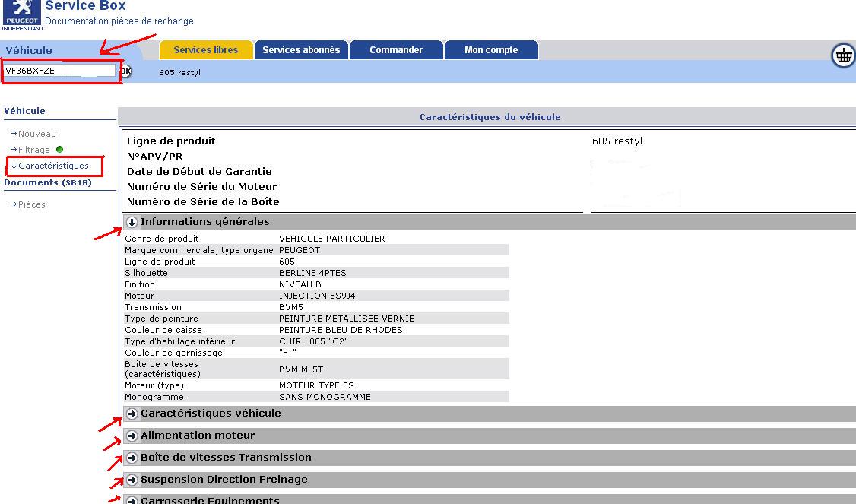The width and height of the screenshot is (856, 504).
Task: Click the Peugeot lion logo
Action: pyautogui.click(x=21, y=11)
